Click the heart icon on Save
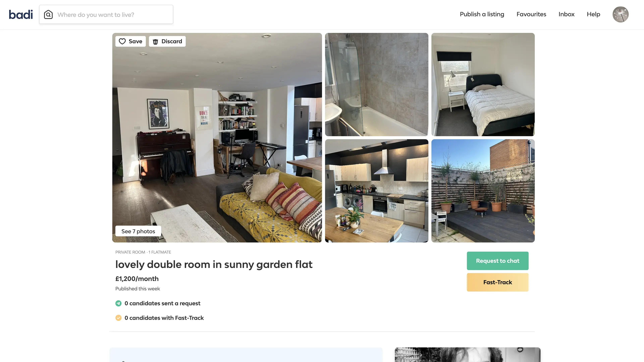 (x=122, y=41)
